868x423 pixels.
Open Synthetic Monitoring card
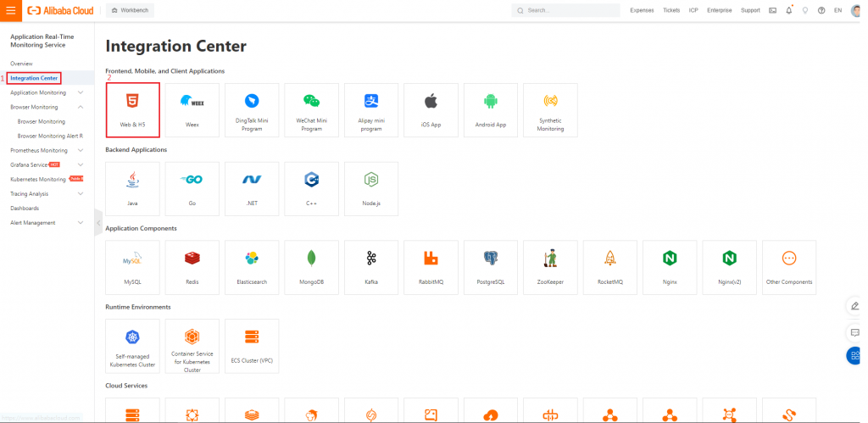551,110
